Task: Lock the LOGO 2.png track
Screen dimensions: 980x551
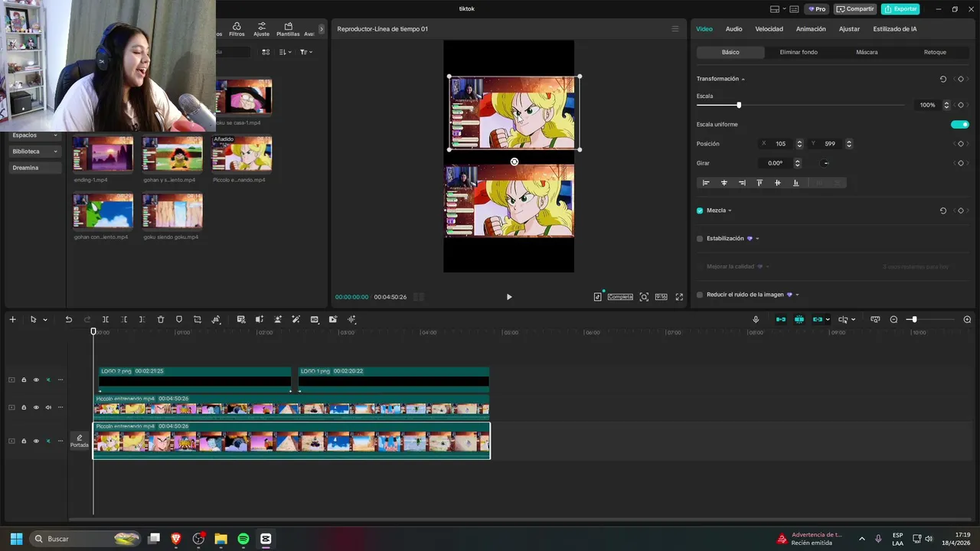Action: [24, 380]
